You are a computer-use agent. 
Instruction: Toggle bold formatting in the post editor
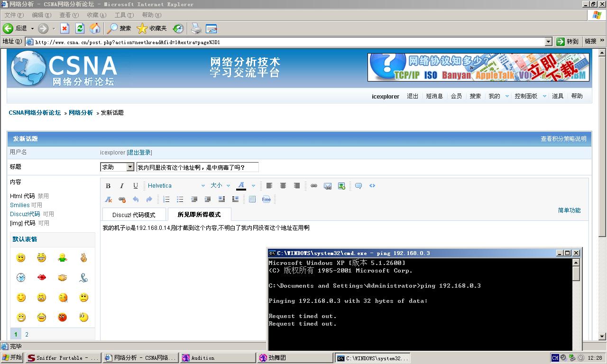pos(108,186)
